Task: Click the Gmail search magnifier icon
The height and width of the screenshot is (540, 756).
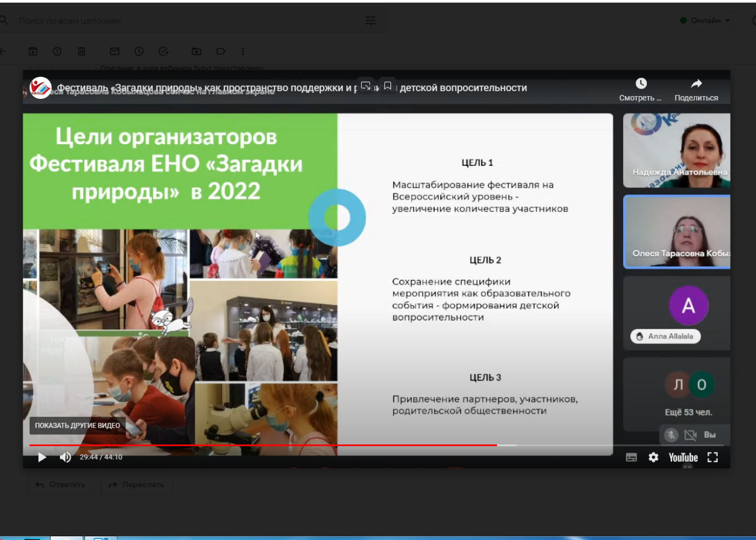Action: click(3, 21)
